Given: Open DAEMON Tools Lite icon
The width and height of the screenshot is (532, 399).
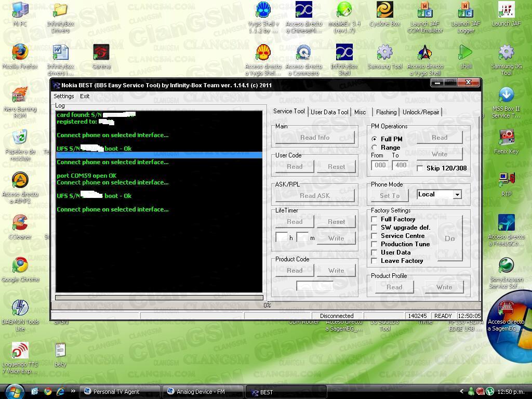Looking at the screenshot, I should click(20, 315).
